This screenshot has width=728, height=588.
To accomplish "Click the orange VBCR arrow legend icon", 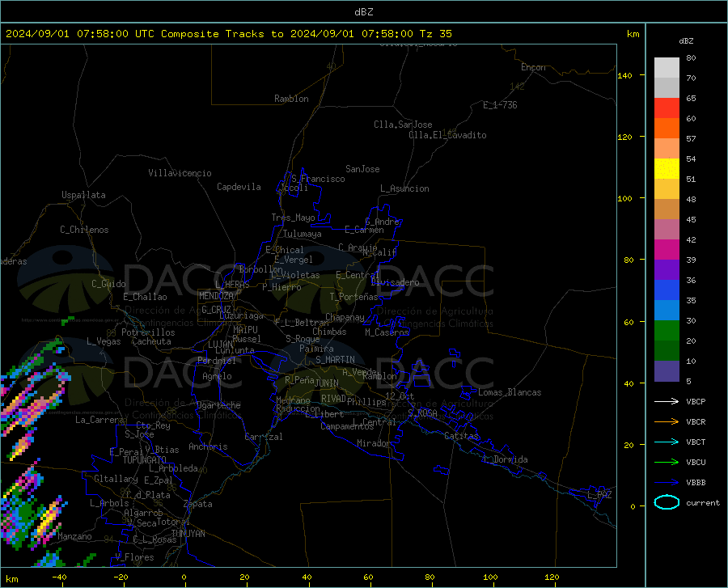I will (667, 422).
